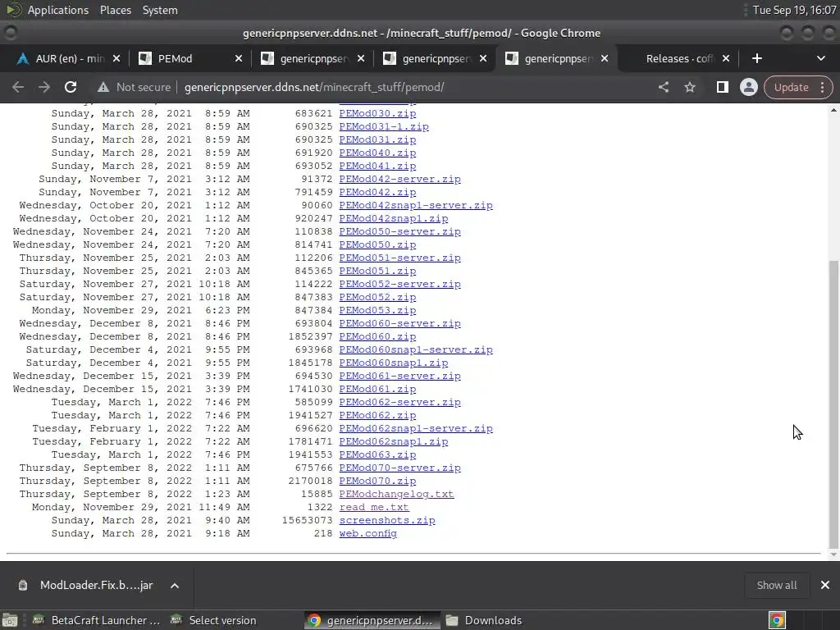Click the Not secure warning icon
The height and width of the screenshot is (630, 840).
pos(103,87)
